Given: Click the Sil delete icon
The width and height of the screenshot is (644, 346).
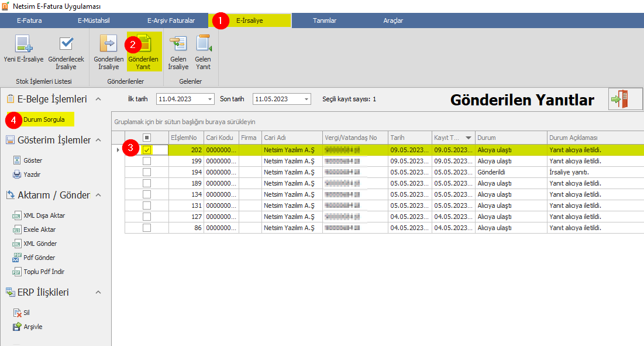Looking at the screenshot, I should pyautogui.click(x=17, y=313).
